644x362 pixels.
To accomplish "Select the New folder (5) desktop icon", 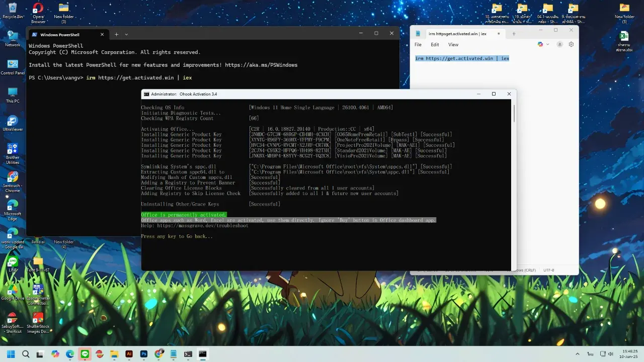I will coord(624,13).
